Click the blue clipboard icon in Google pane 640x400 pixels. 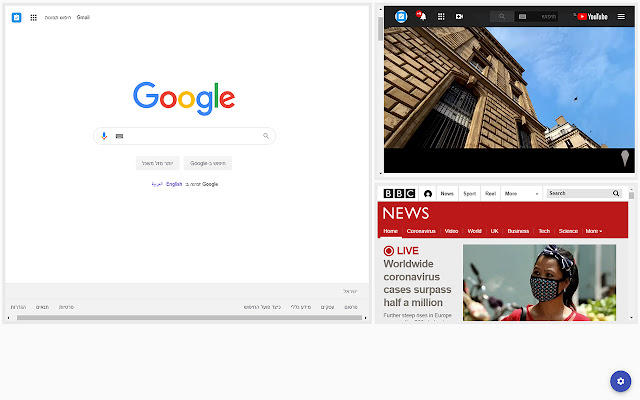click(16, 18)
